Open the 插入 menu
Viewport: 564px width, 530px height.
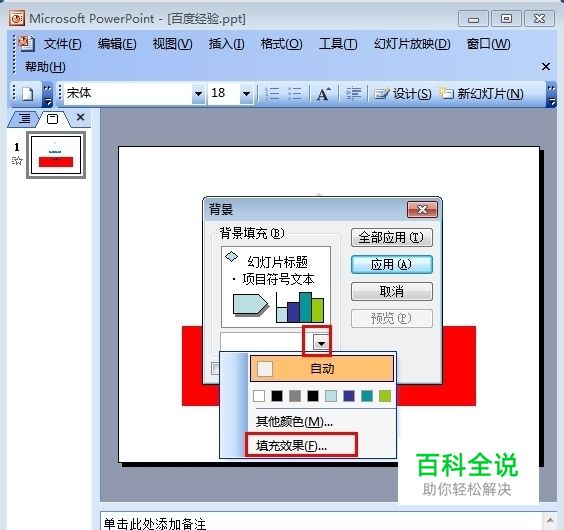227,44
